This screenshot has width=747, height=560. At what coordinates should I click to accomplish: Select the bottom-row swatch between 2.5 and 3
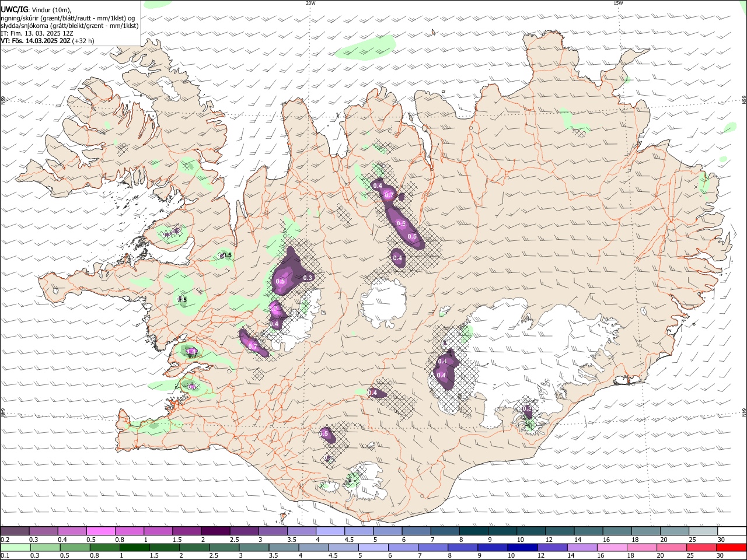pyautogui.click(x=224, y=547)
